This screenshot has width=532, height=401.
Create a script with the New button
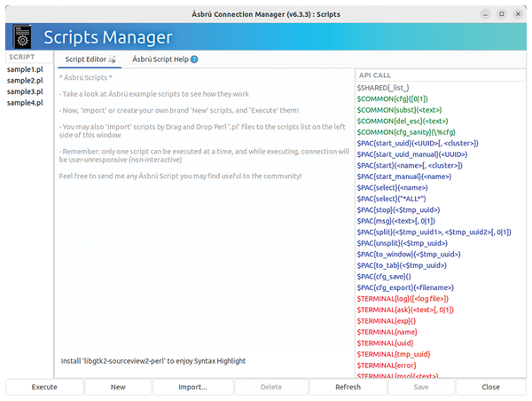(118, 387)
